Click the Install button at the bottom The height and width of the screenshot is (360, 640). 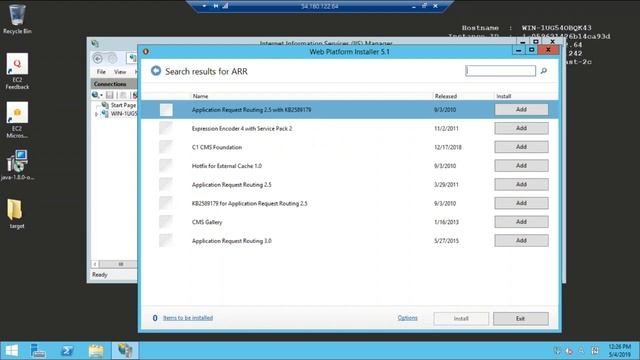pos(461,318)
